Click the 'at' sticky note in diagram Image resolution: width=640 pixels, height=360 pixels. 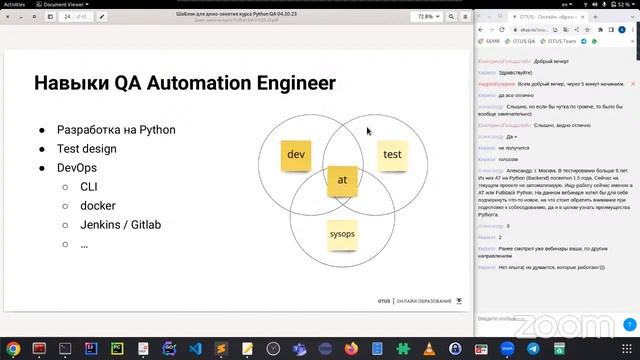pyautogui.click(x=342, y=181)
